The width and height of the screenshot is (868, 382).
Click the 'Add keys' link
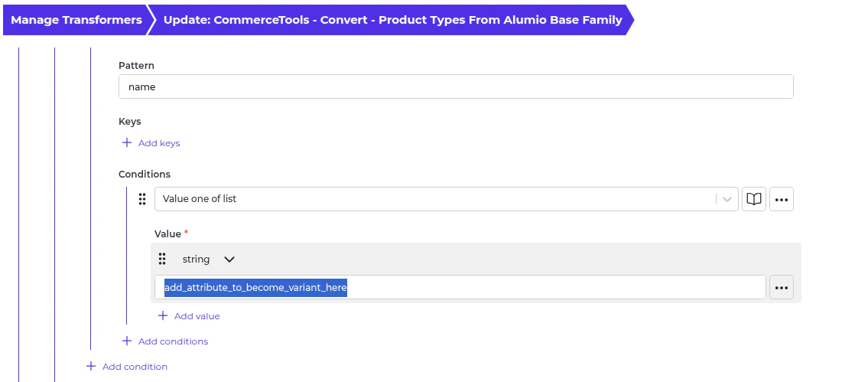[159, 143]
